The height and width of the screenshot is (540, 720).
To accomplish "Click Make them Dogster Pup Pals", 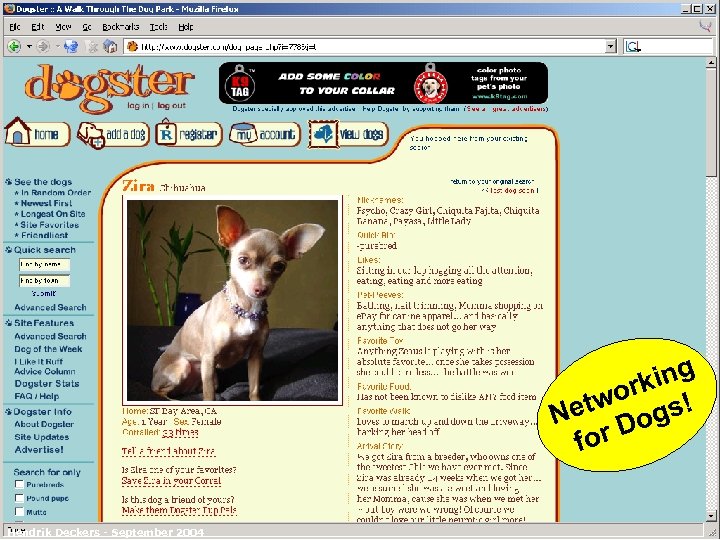I will [179, 511].
